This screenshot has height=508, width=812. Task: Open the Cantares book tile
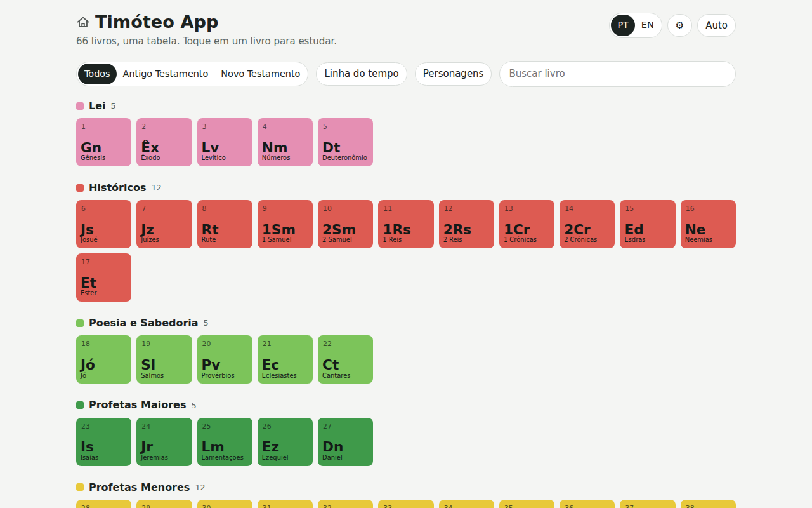click(345, 359)
